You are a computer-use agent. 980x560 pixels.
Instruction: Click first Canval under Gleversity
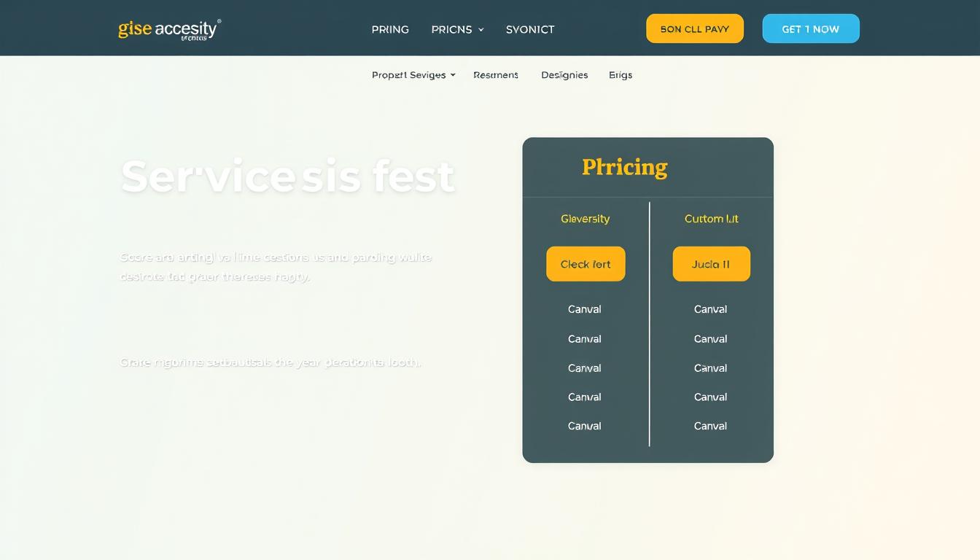point(585,309)
